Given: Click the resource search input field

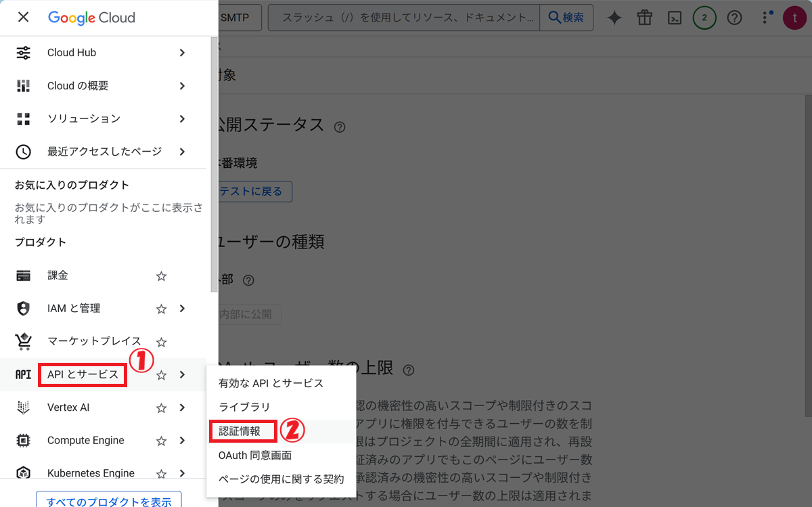Looking at the screenshot, I should 404,18.
